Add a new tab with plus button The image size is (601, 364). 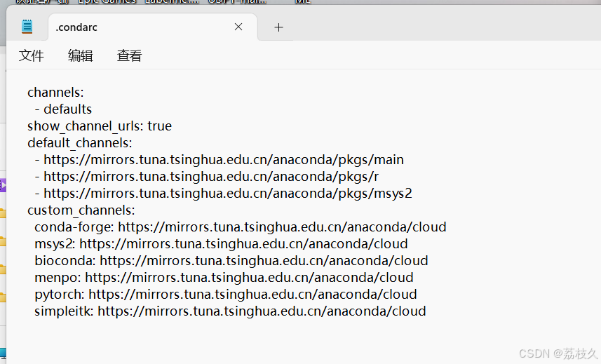point(278,27)
